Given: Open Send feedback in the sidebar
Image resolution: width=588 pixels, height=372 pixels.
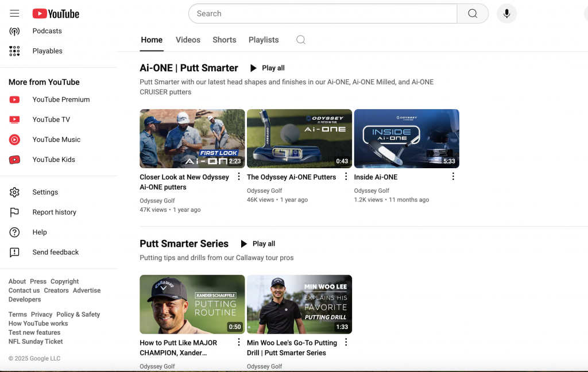Looking at the screenshot, I should (x=56, y=253).
